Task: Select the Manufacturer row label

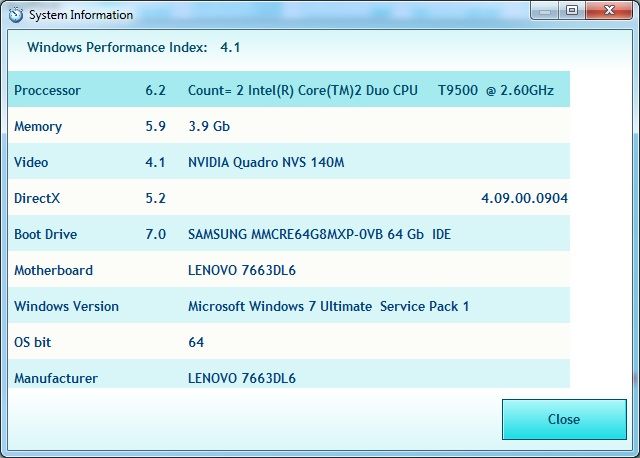Action: pyautogui.click(x=55, y=378)
